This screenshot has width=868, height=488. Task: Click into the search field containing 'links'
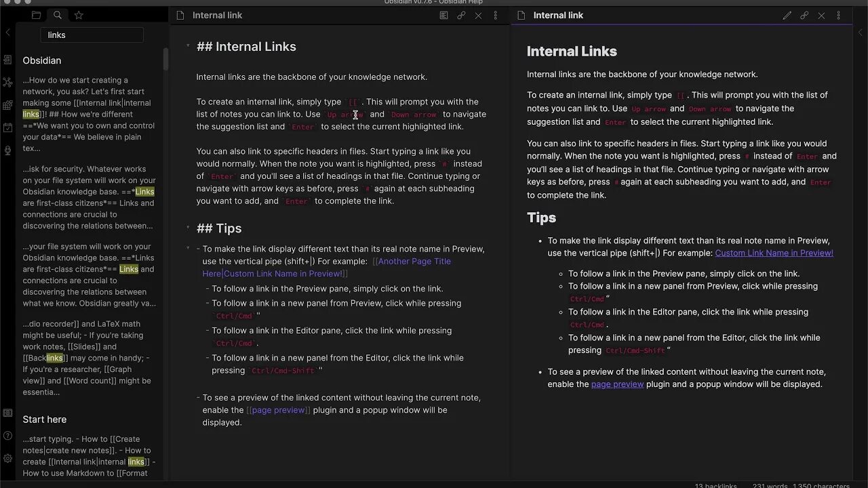click(x=92, y=35)
